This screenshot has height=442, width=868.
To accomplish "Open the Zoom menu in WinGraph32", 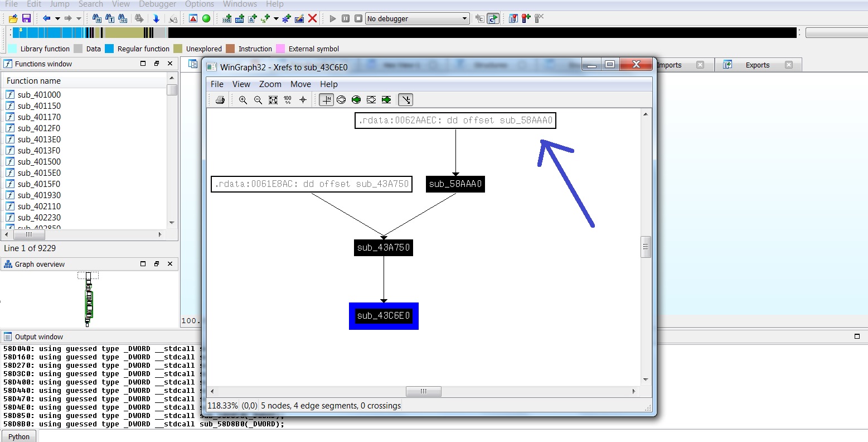I will point(270,84).
